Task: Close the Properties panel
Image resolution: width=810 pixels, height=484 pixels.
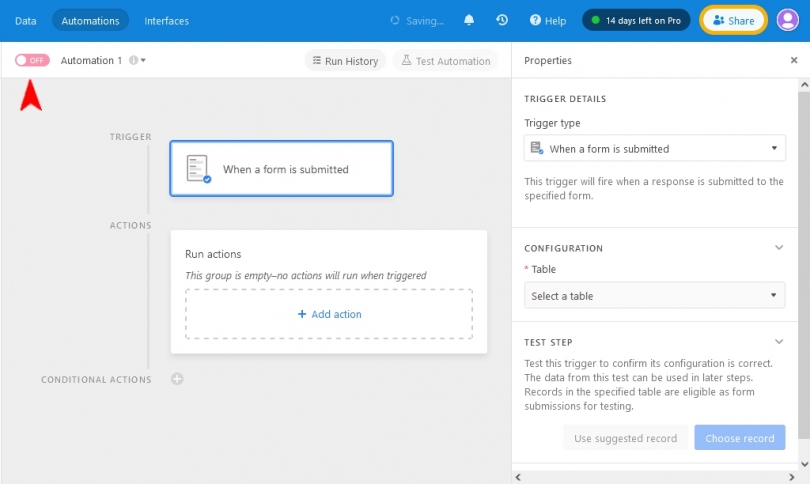Action: pos(794,61)
